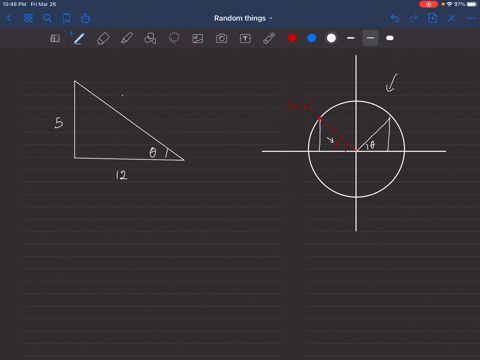
Task: Select the Eraser tool
Action: [103, 38]
